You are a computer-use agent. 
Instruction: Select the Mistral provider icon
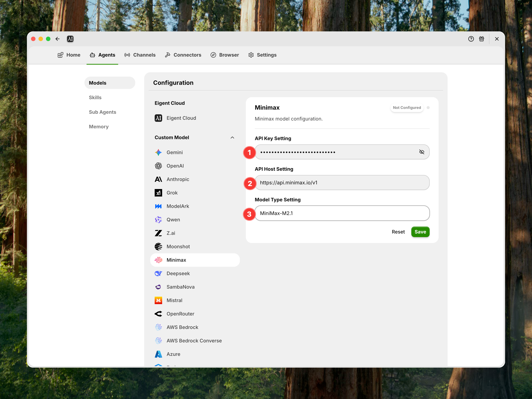click(158, 300)
